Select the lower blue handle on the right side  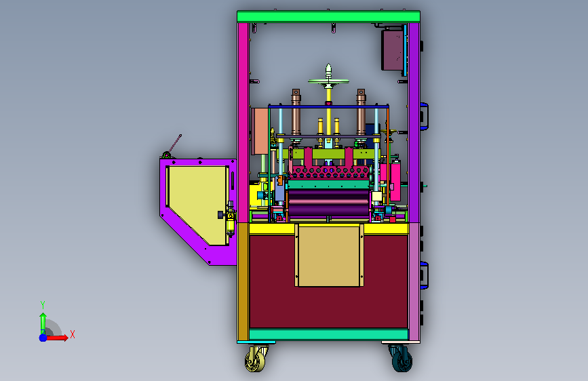(x=424, y=275)
